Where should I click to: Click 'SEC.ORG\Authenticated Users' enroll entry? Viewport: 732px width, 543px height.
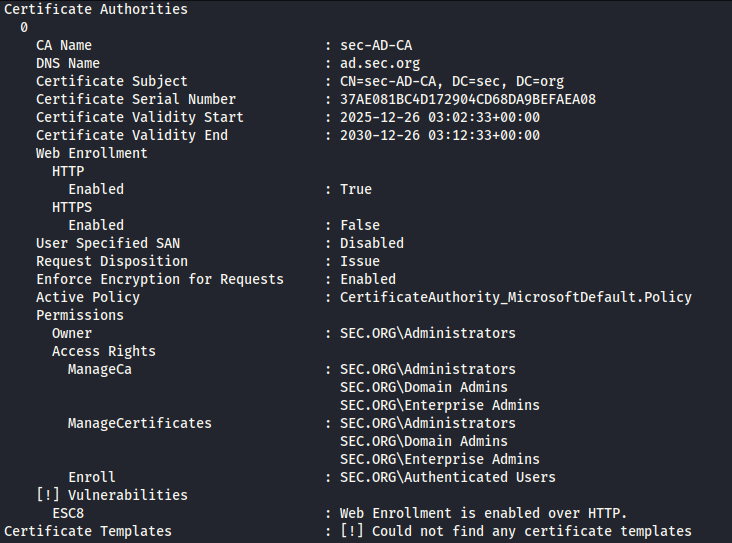(x=448, y=477)
